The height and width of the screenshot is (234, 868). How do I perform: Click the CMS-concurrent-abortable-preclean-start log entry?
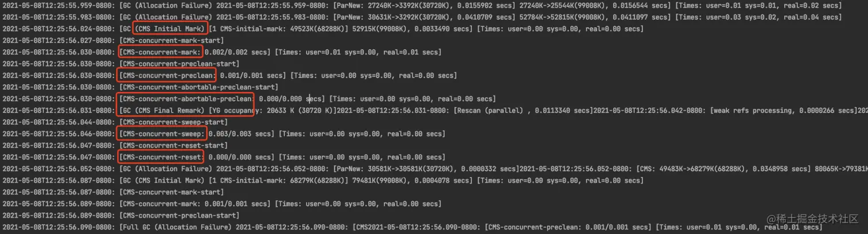198,87
